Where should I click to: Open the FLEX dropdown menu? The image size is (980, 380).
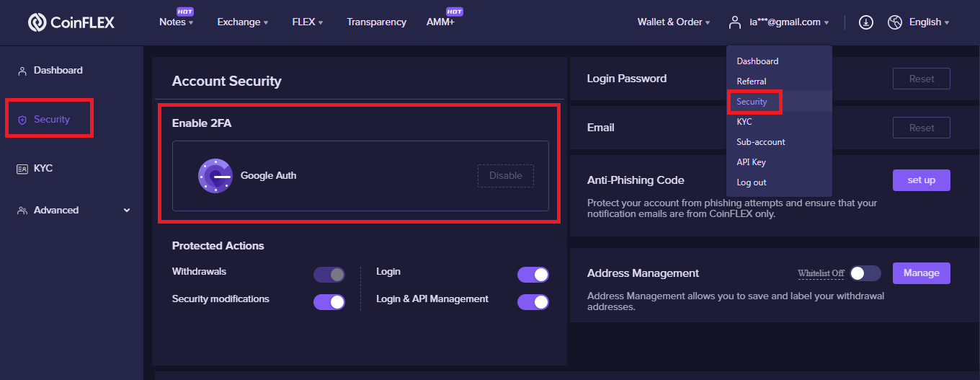point(308,22)
